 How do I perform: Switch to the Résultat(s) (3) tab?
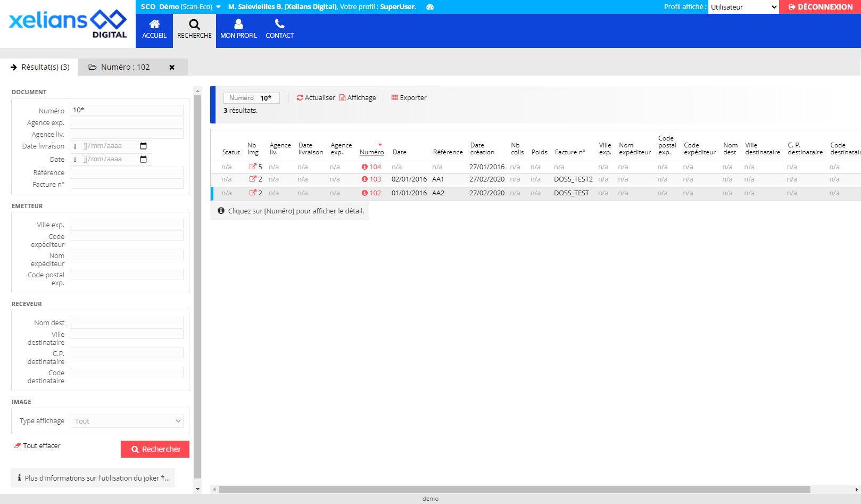click(x=40, y=67)
